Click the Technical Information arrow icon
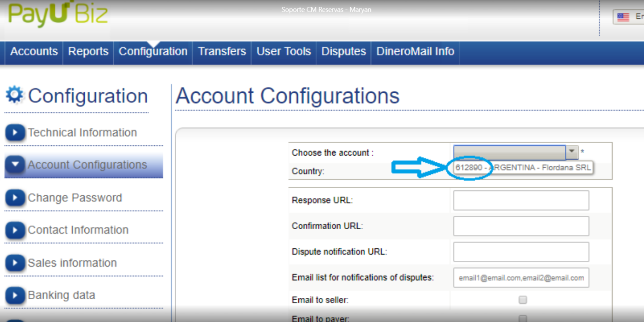This screenshot has width=644, height=322. click(x=15, y=133)
